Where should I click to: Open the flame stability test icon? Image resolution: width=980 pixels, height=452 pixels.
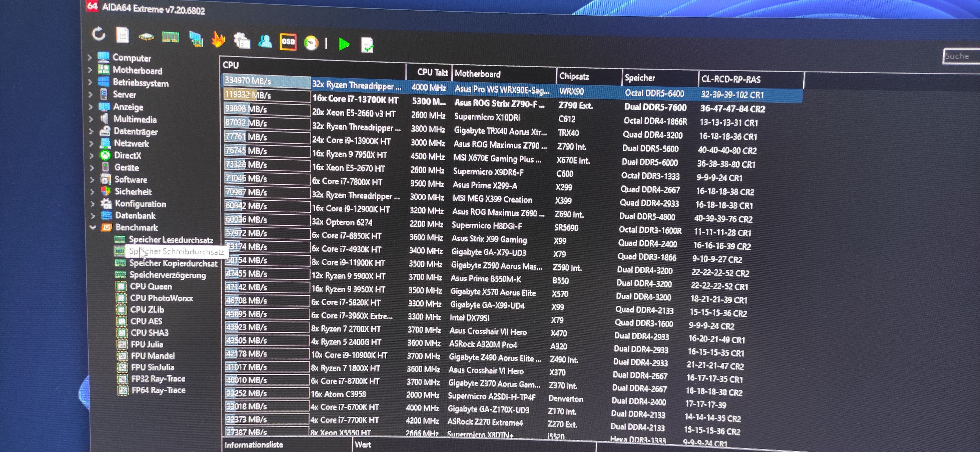click(218, 40)
